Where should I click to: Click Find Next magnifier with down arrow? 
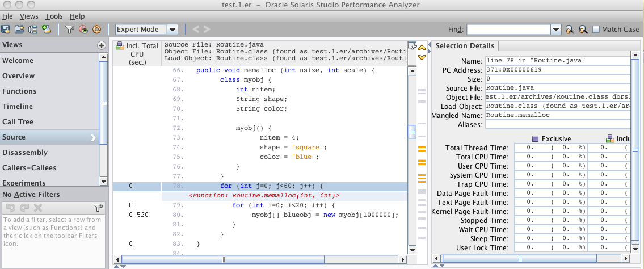pos(583,30)
